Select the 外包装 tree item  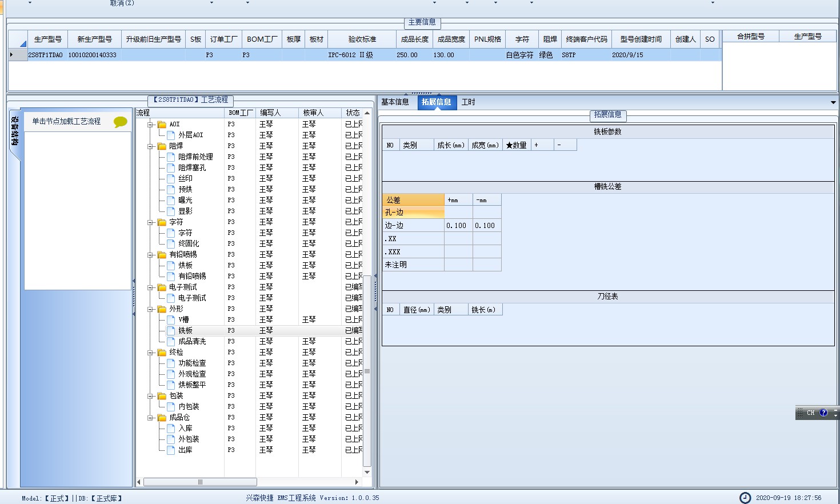189,439
